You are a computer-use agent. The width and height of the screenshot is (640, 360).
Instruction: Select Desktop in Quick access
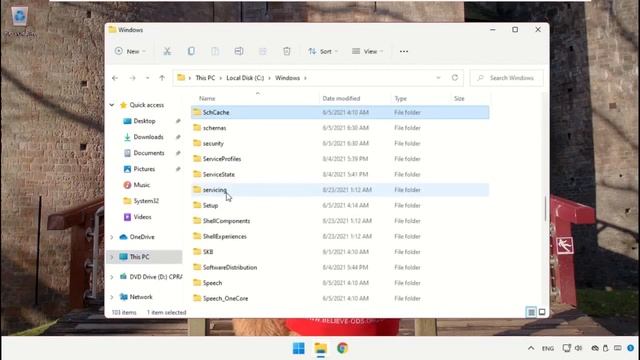coord(144,121)
